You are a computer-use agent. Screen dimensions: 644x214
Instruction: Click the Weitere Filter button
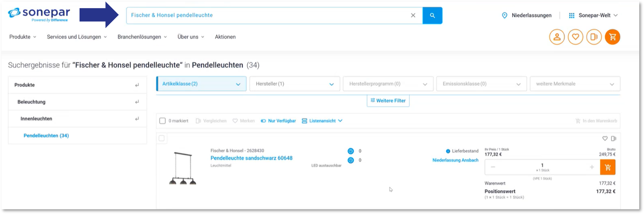click(388, 101)
